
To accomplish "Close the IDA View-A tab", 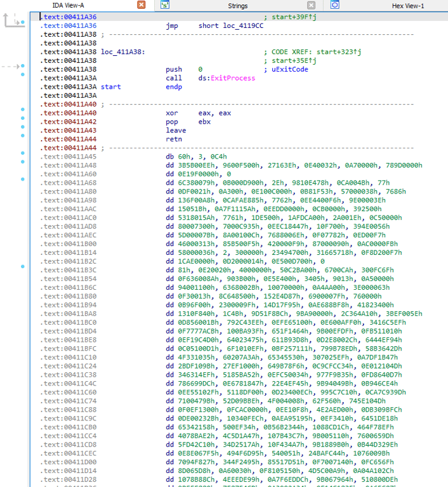I will 141,5.
